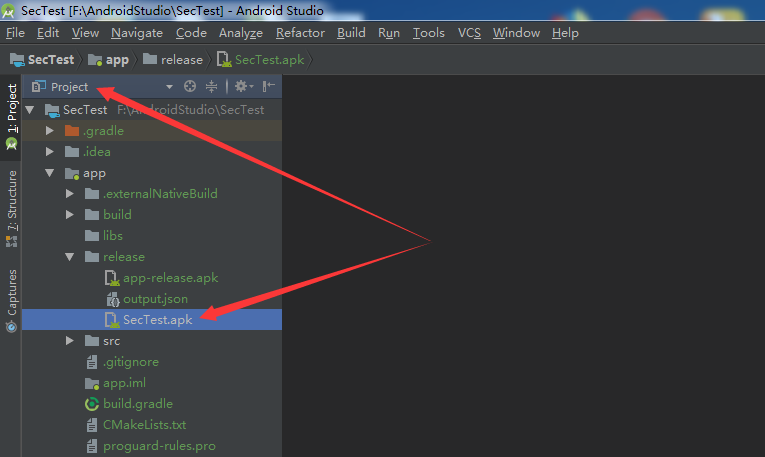Open the VCS menu
The height and width of the screenshot is (457, 765).
(x=469, y=33)
